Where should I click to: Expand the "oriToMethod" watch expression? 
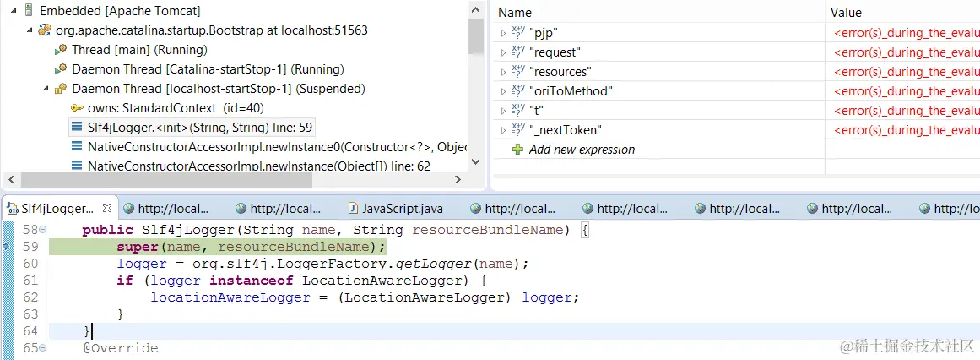[x=503, y=90]
